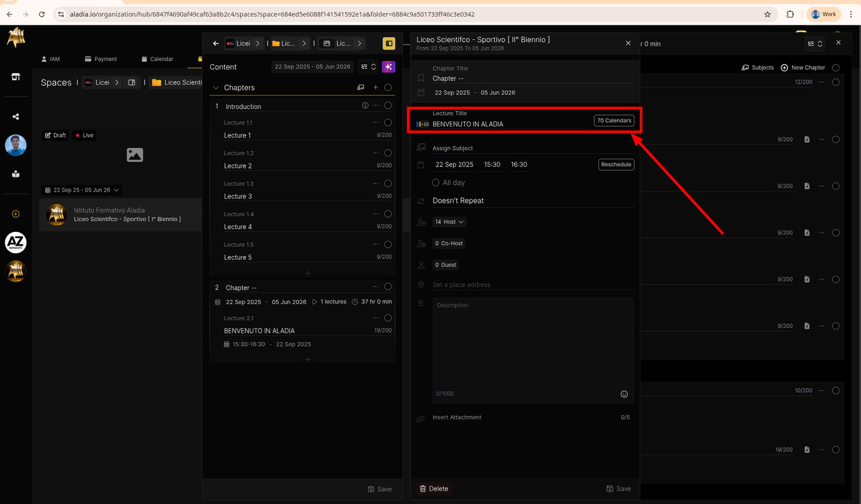Viewport: 861px width, 504px height.
Task: Launch the purple AI sparkle generator
Action: pos(389,67)
